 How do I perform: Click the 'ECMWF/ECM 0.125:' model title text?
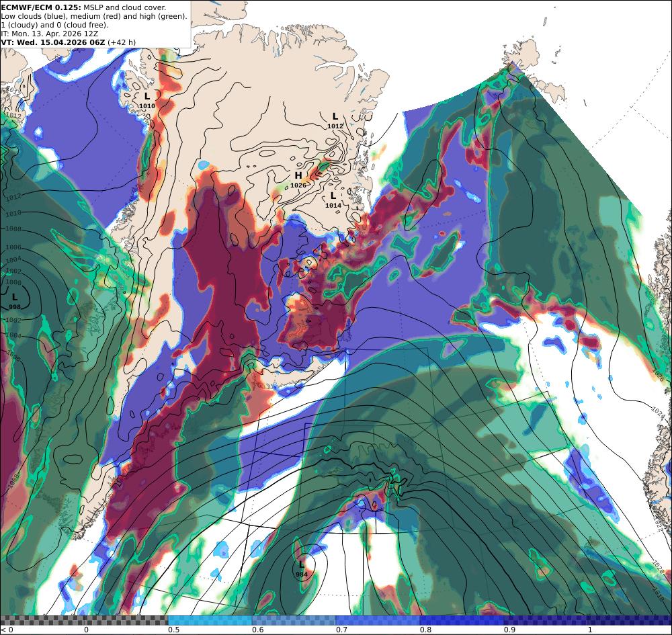click(41, 7)
